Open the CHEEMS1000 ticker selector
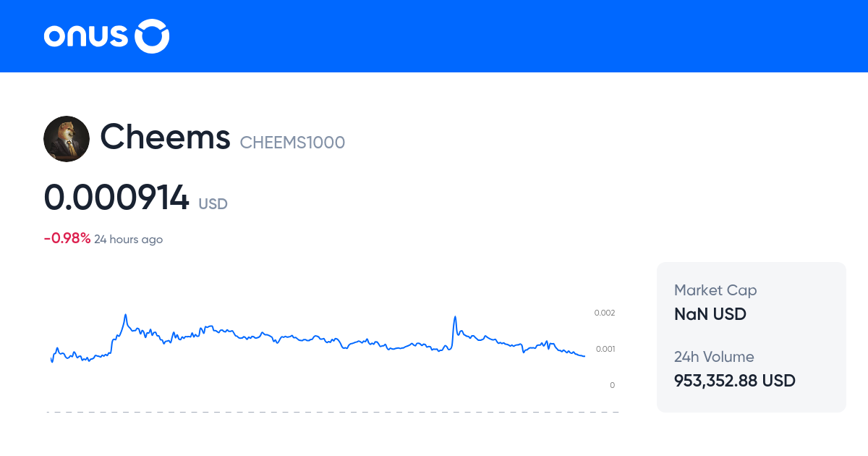 tap(292, 143)
